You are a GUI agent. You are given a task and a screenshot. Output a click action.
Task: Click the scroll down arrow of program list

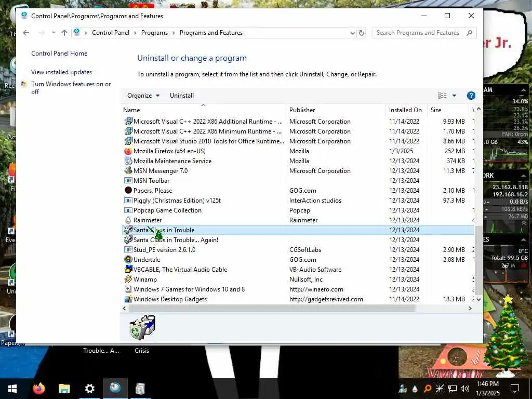(478, 299)
